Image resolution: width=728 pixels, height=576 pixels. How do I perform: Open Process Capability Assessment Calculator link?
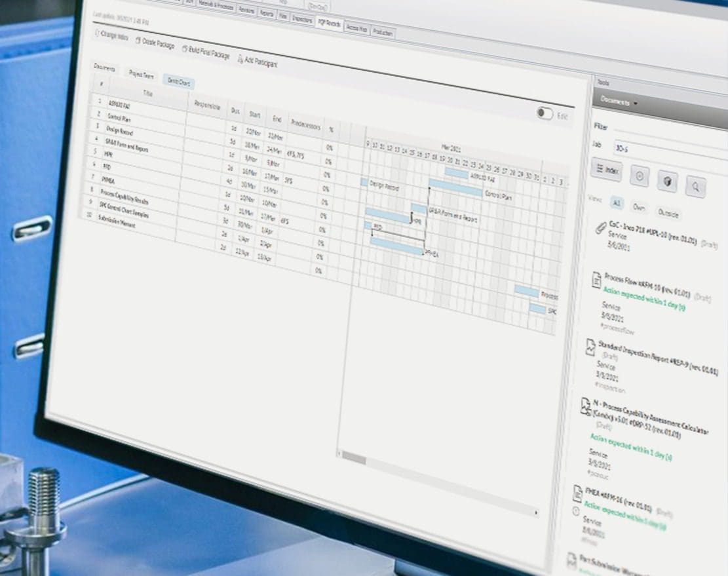pyautogui.click(x=649, y=421)
